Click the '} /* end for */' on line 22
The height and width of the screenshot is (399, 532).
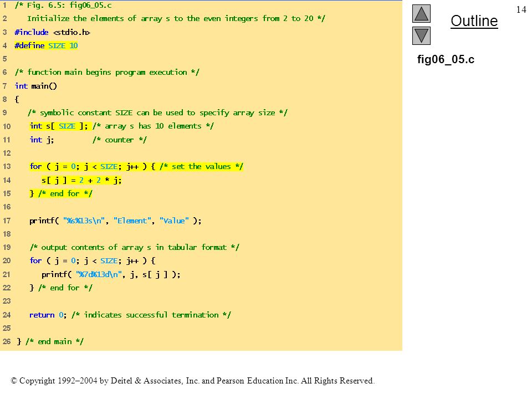tap(61, 288)
